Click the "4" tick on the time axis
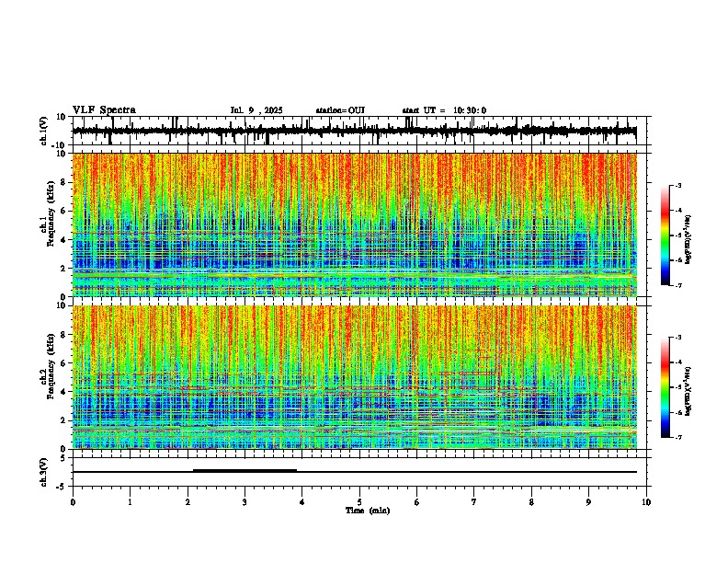 [302, 502]
